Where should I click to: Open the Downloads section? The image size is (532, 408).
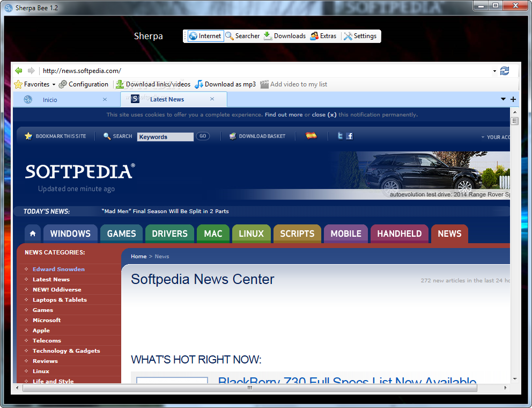pyautogui.click(x=285, y=36)
